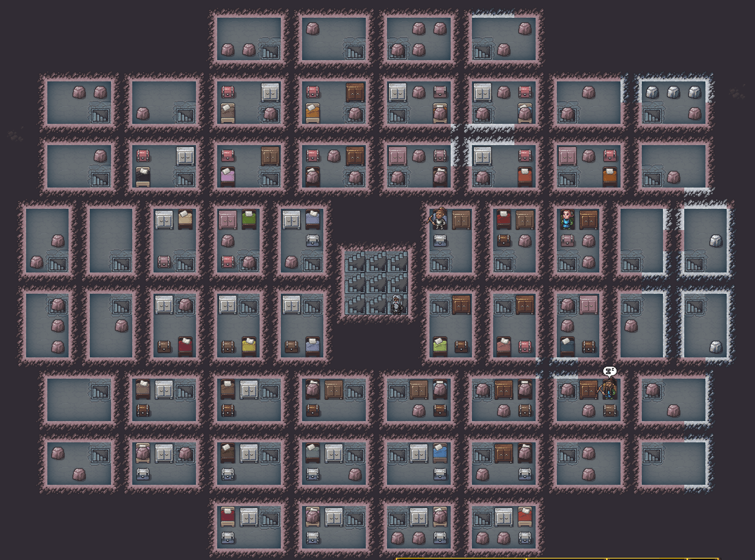Click the lime green bed
This screenshot has width=755, height=560.
pyautogui.click(x=440, y=346)
